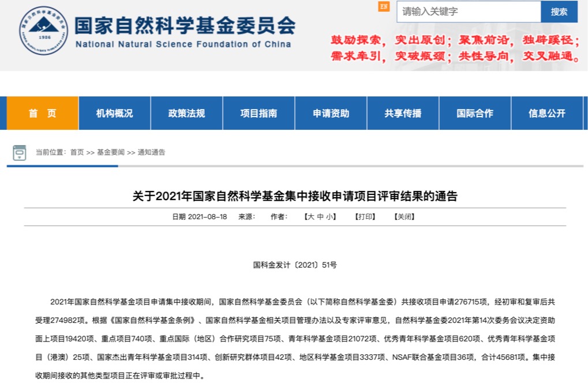Image resolution: width=588 pixels, height=383 pixels.
Task: Open the 申请资助 navigation item
Action: [331, 114]
